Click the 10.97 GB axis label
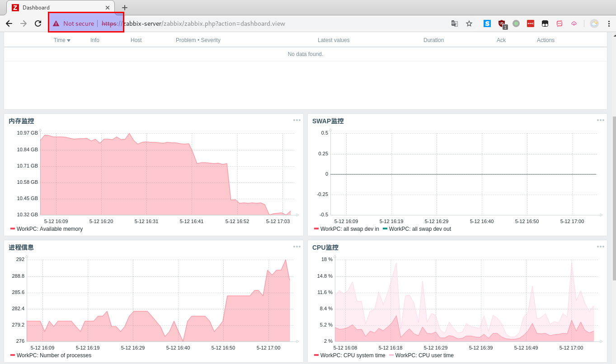This screenshot has width=616, height=364. [x=27, y=133]
